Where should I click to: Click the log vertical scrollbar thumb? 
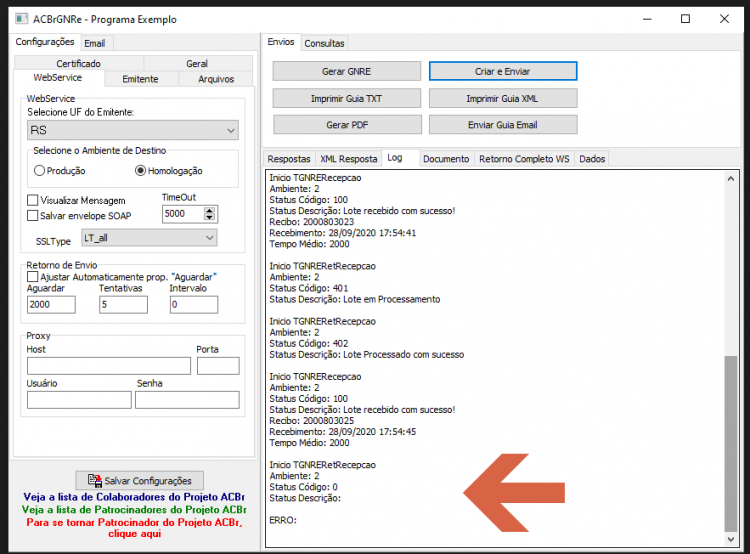(x=730, y=443)
